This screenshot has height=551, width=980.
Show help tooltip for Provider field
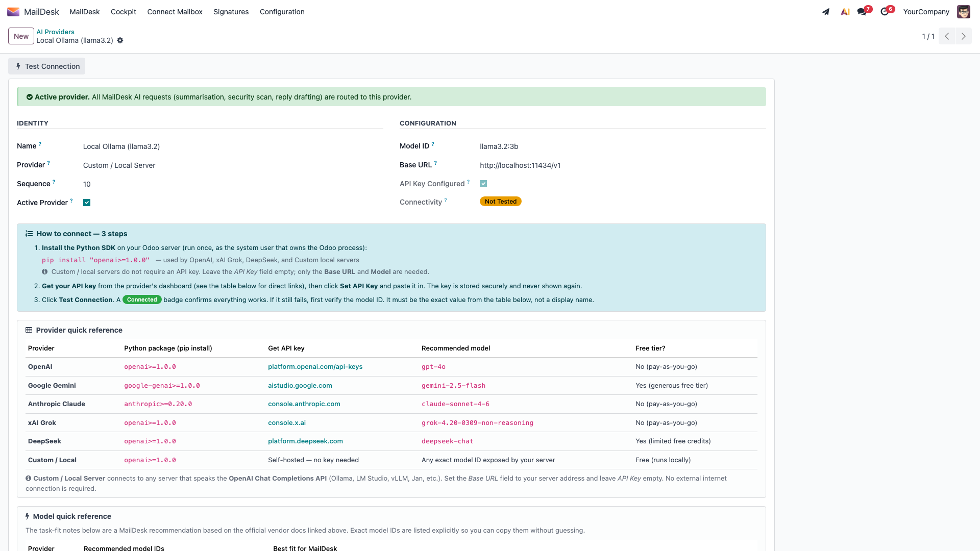pyautogui.click(x=48, y=163)
